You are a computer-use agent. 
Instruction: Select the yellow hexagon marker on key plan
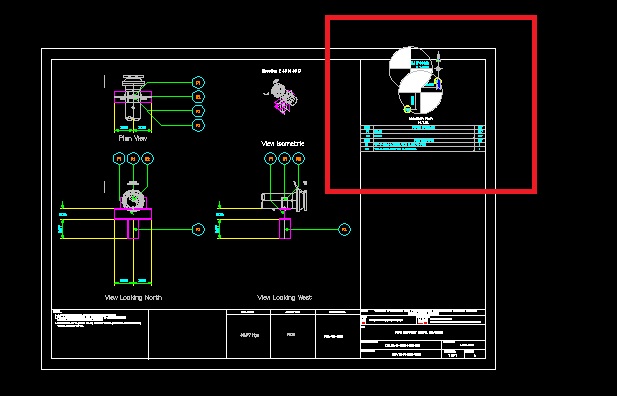(407, 109)
